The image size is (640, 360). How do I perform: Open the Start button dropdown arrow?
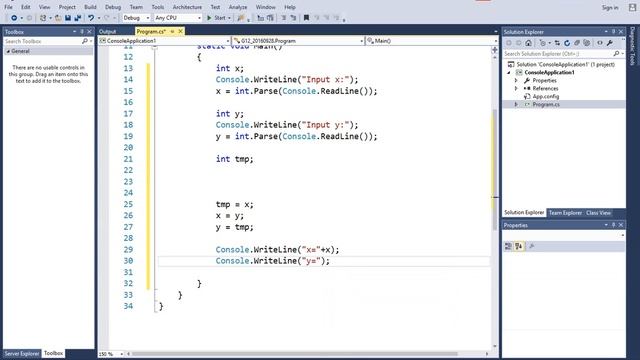(x=229, y=18)
